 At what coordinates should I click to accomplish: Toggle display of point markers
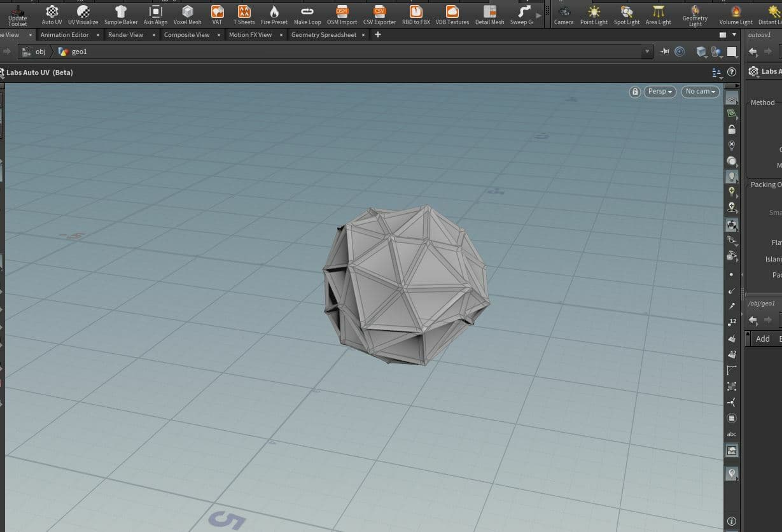[732, 274]
